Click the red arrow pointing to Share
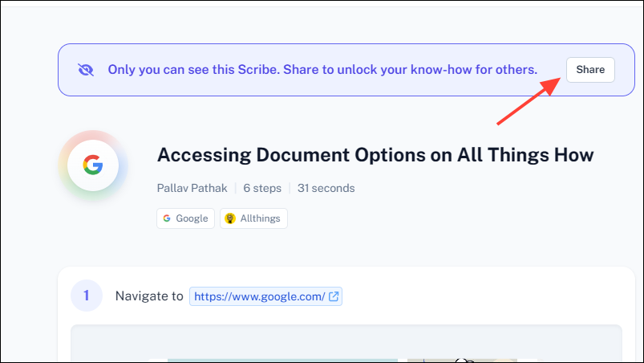This screenshot has width=644, height=363. coord(529,100)
